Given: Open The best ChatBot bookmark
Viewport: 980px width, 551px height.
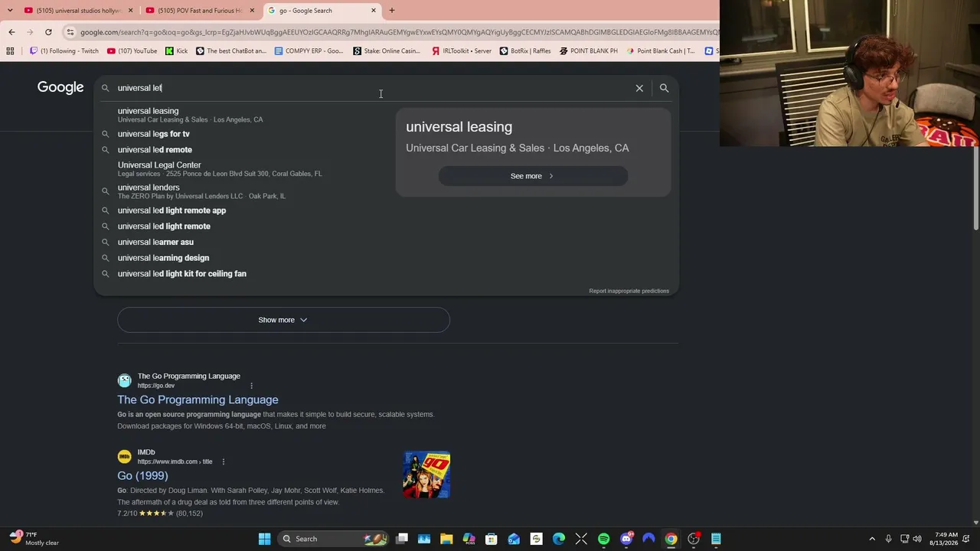Looking at the screenshot, I should click(231, 51).
